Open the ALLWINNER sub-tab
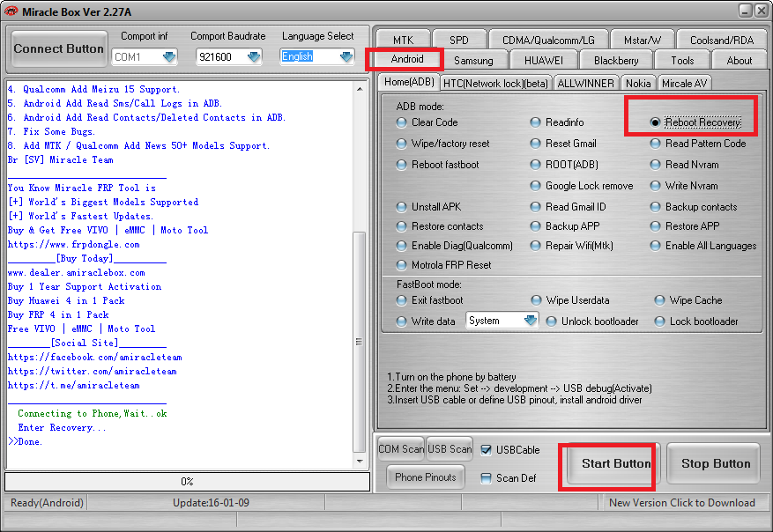Viewport: 773px width, 532px height. 585,84
